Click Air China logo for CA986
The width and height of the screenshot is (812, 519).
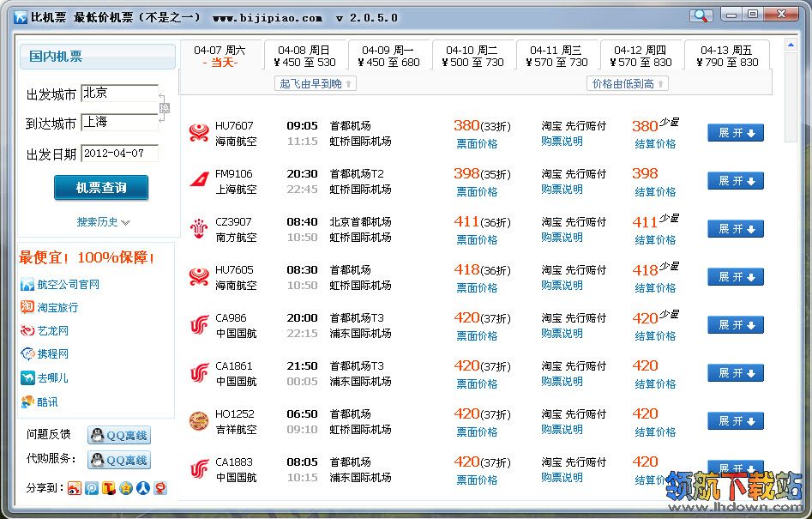pyautogui.click(x=199, y=325)
